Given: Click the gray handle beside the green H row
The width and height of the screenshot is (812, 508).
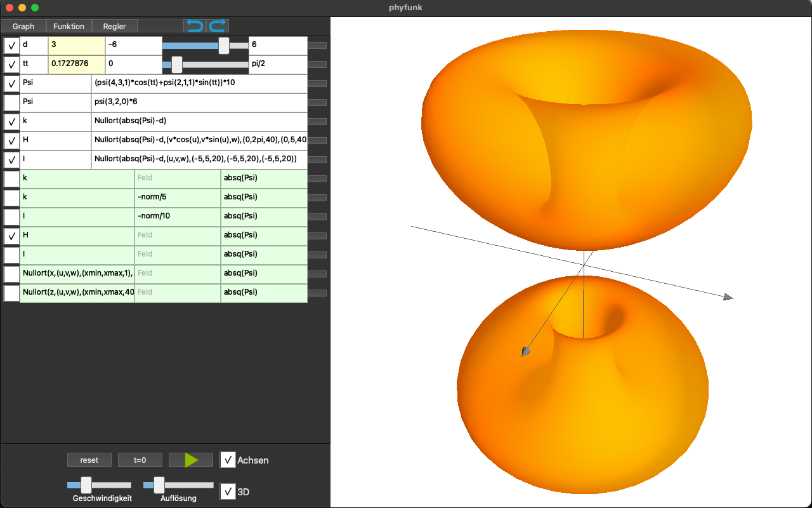Looking at the screenshot, I should [x=317, y=236].
